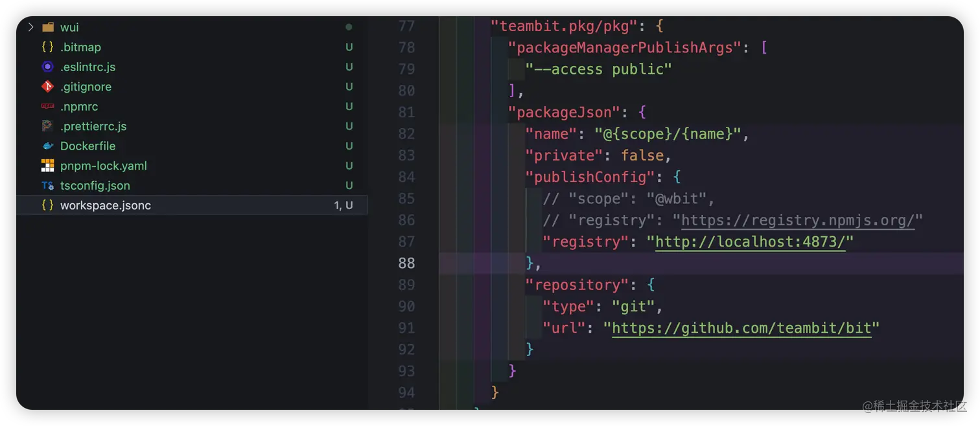Screen dimensions: 980x426
Task: Click the .prettierrc.js Prettier icon
Action: 47,126
